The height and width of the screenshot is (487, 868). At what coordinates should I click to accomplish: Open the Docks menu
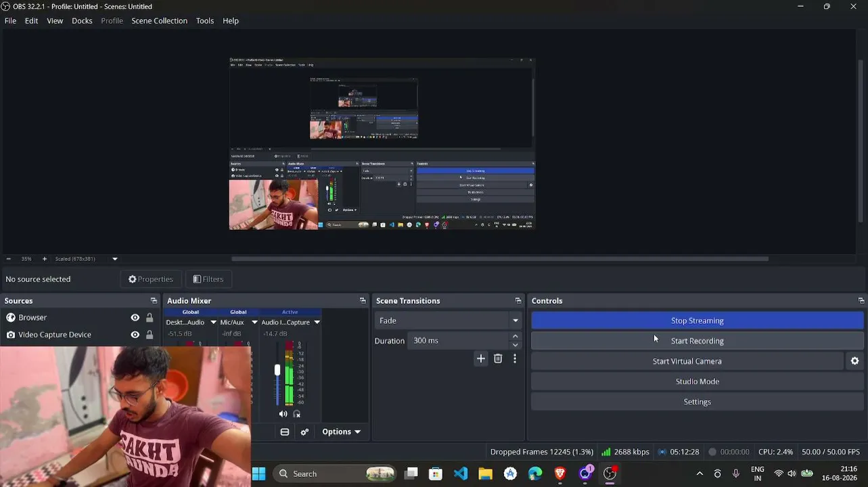(82, 21)
